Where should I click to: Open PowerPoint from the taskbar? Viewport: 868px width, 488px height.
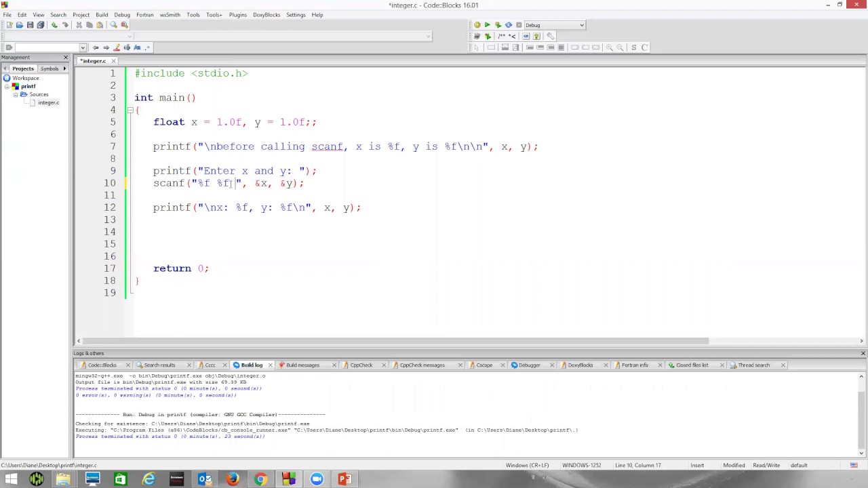point(344,479)
